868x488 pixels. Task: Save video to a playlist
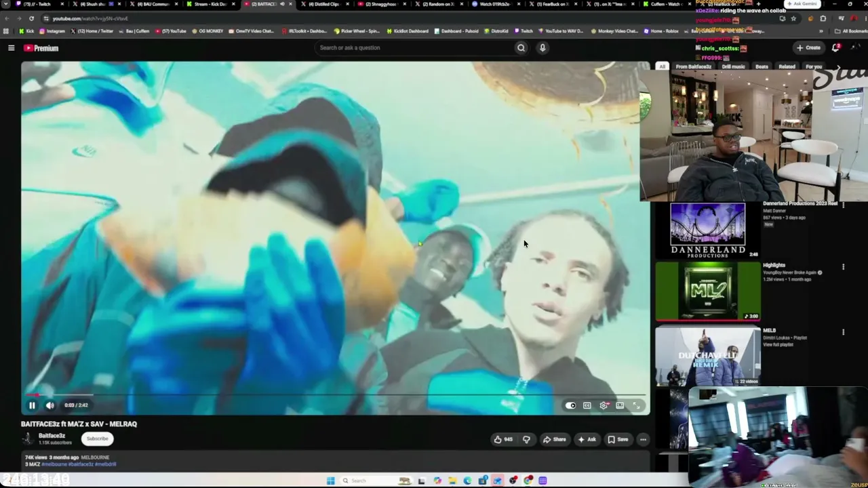point(618,439)
